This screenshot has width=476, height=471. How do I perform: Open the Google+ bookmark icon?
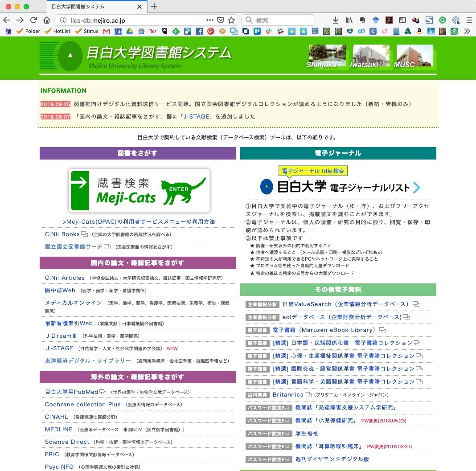(x=211, y=31)
